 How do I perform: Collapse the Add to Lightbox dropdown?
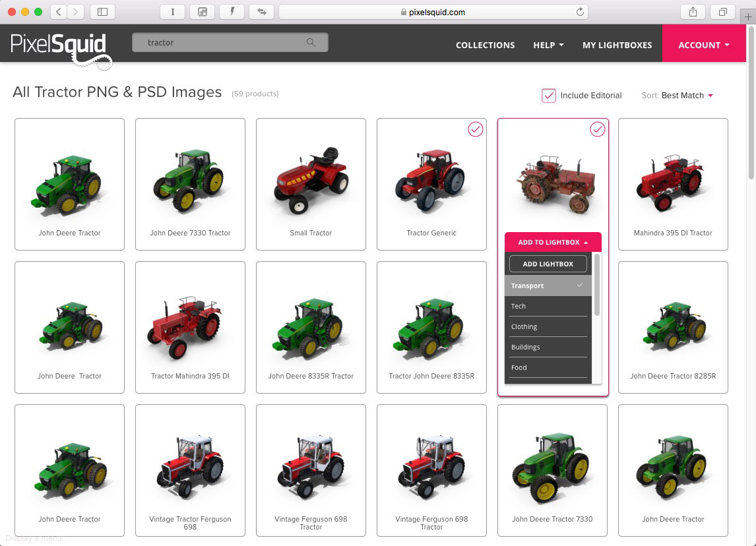click(x=553, y=242)
